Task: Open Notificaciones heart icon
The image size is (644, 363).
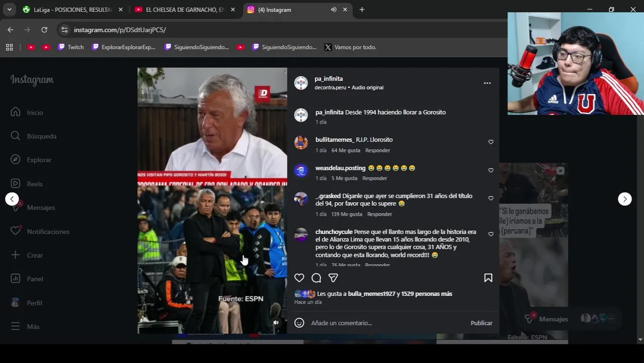Action: click(16, 231)
